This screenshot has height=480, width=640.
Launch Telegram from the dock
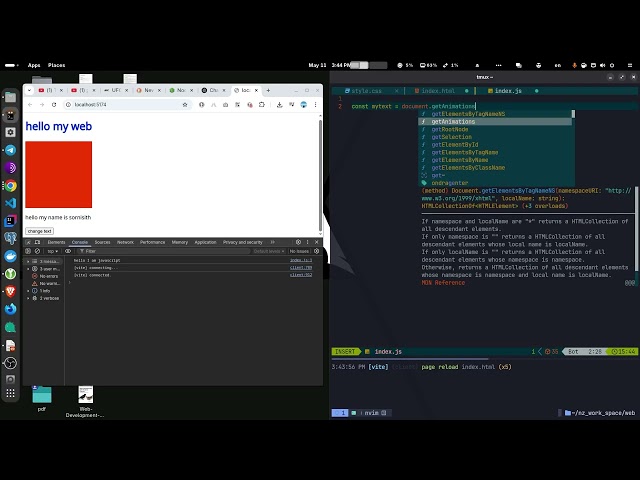point(11,150)
